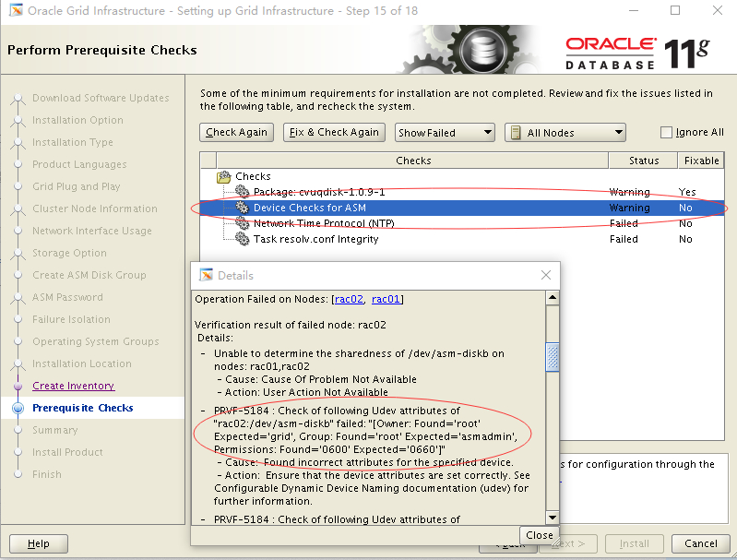Click gear icon beside Package cvuqdisk-1.0.9-1
Viewport: 737px width, 560px height.
[x=242, y=191]
